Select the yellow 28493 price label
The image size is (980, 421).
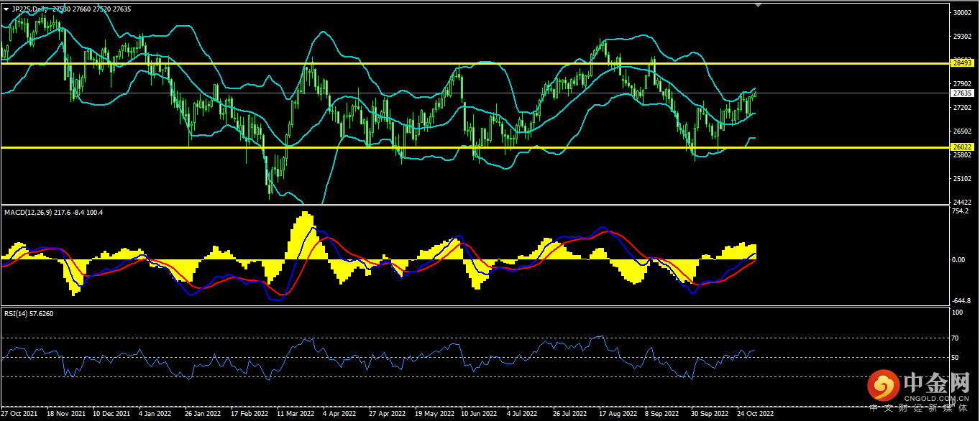pyautogui.click(x=962, y=63)
